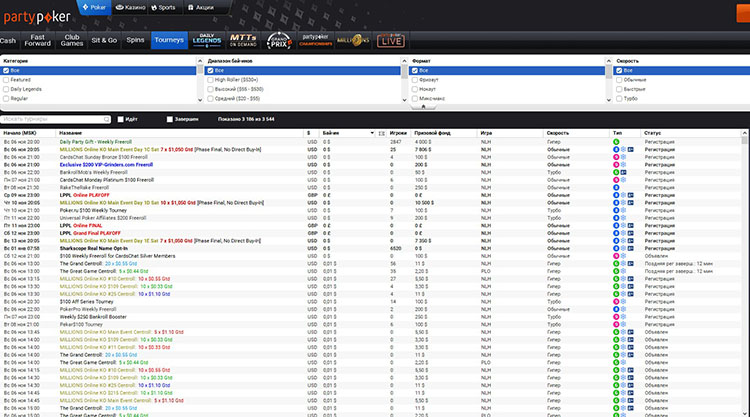Select the Sharkscope Real Name Opt-In row
This screenshot has height=417, width=750.
coord(371,248)
